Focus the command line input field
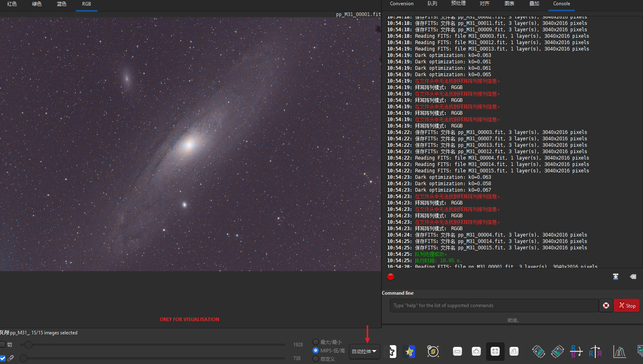 [494, 305]
